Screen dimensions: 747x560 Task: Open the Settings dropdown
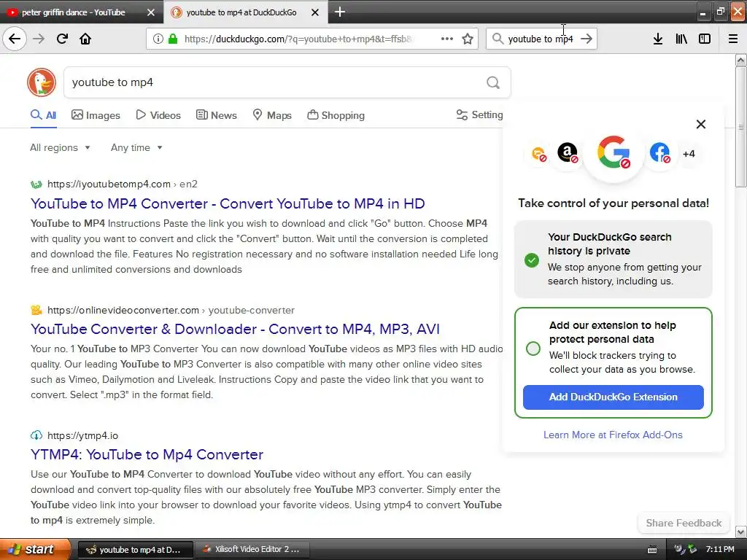(480, 114)
